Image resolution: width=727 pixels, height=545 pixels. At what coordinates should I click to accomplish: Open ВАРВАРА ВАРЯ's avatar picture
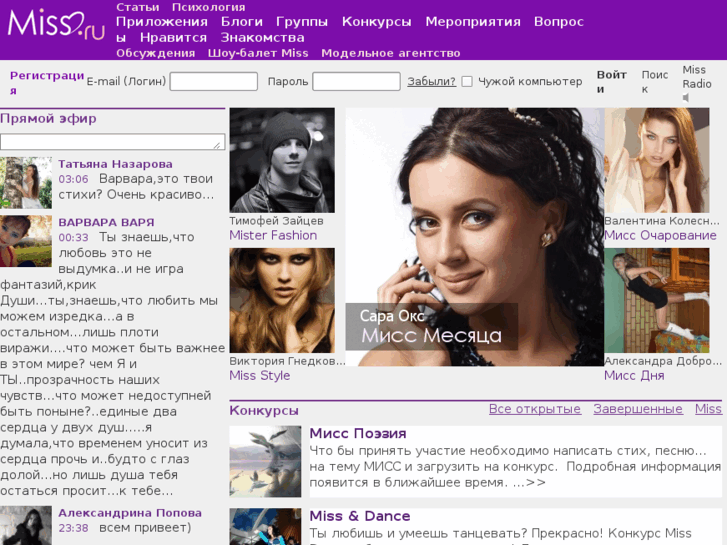click(x=26, y=241)
